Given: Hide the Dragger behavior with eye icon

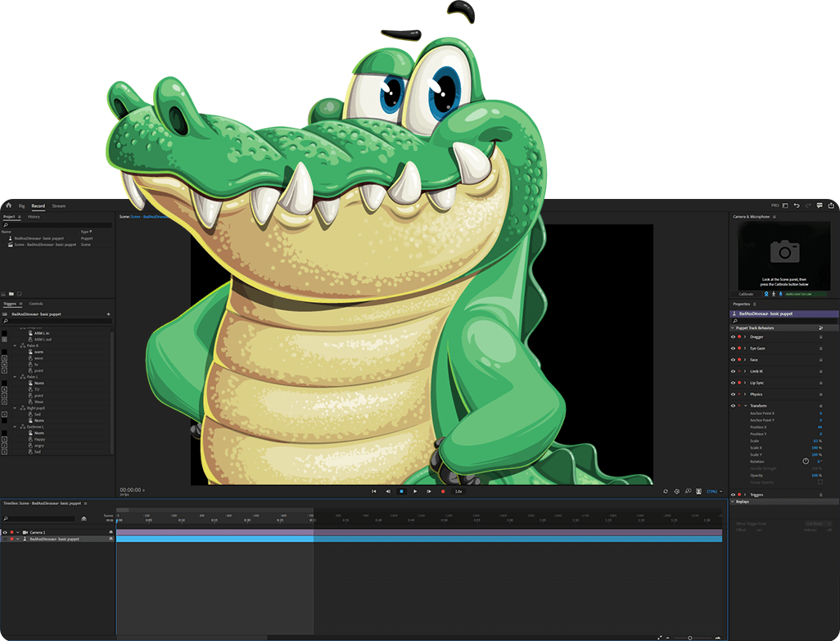Looking at the screenshot, I should point(733,336).
